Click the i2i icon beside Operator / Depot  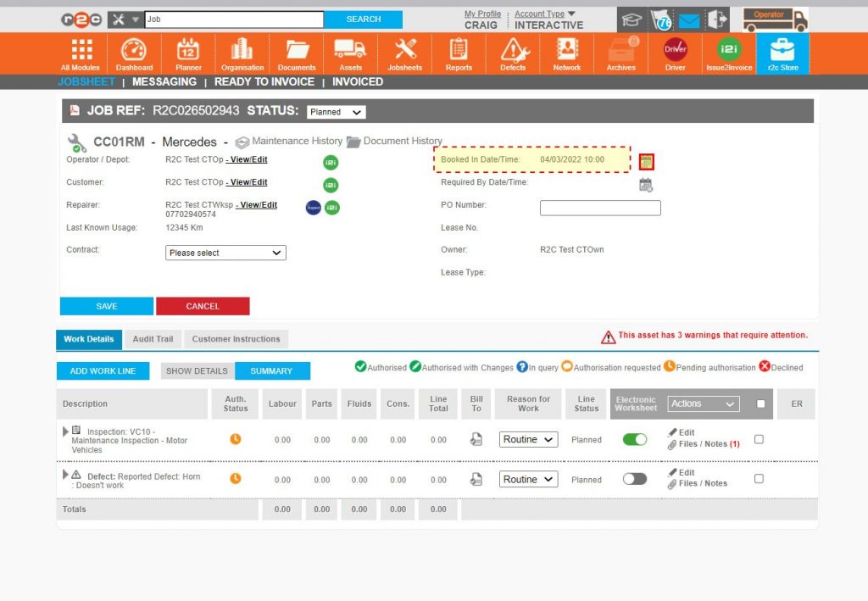tap(331, 162)
